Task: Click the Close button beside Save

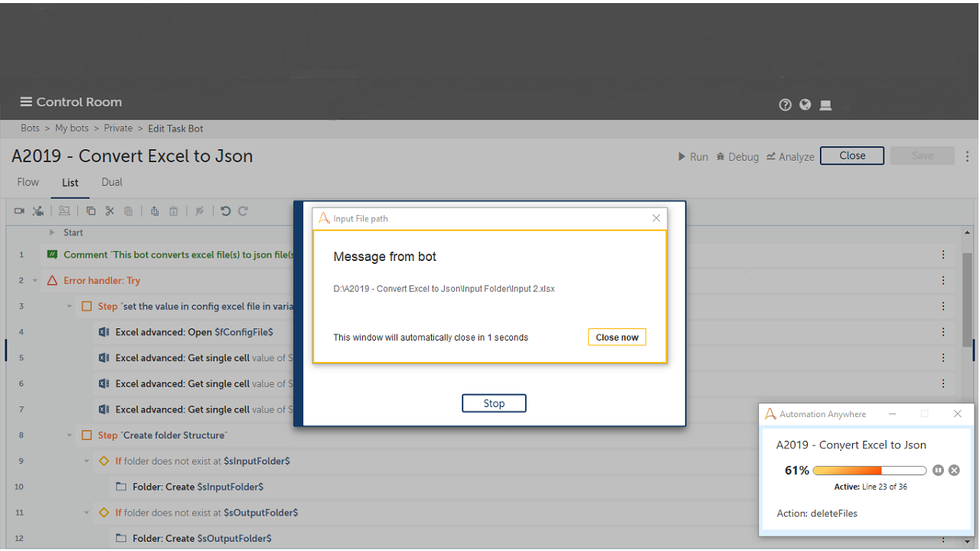Action: pos(852,155)
